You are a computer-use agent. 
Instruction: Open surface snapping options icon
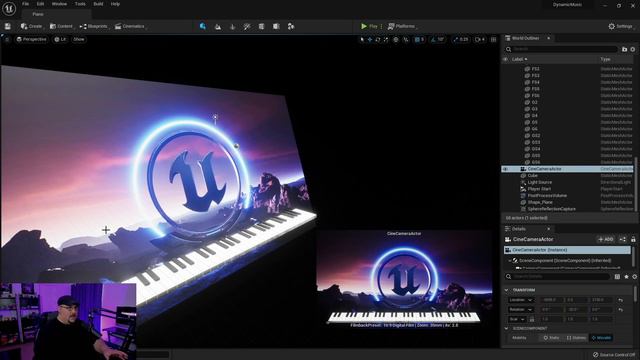point(406,40)
